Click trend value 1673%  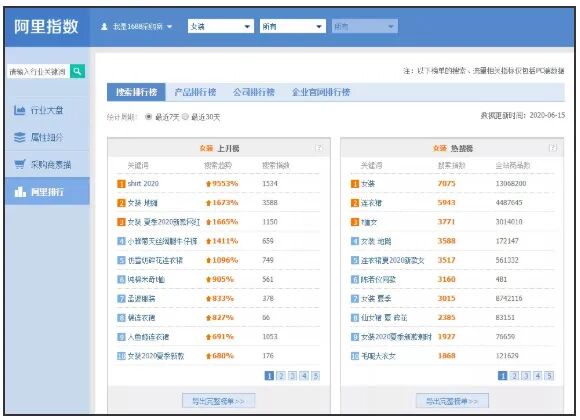coord(225,203)
